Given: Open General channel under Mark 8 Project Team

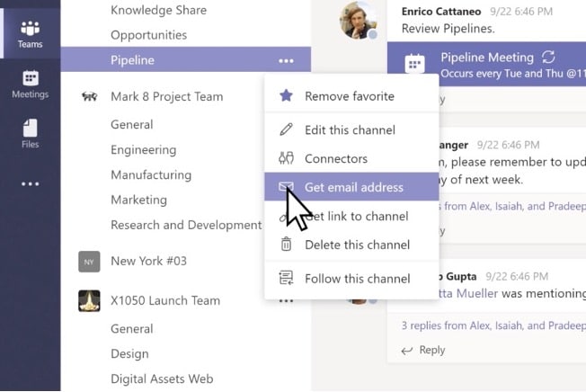Looking at the screenshot, I should click(131, 124).
